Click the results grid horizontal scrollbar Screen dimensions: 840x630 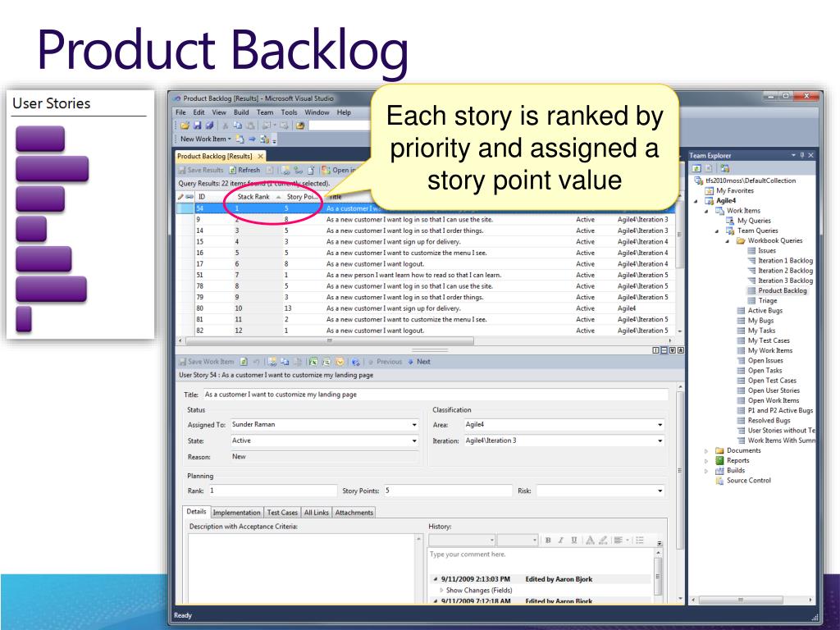[328, 340]
